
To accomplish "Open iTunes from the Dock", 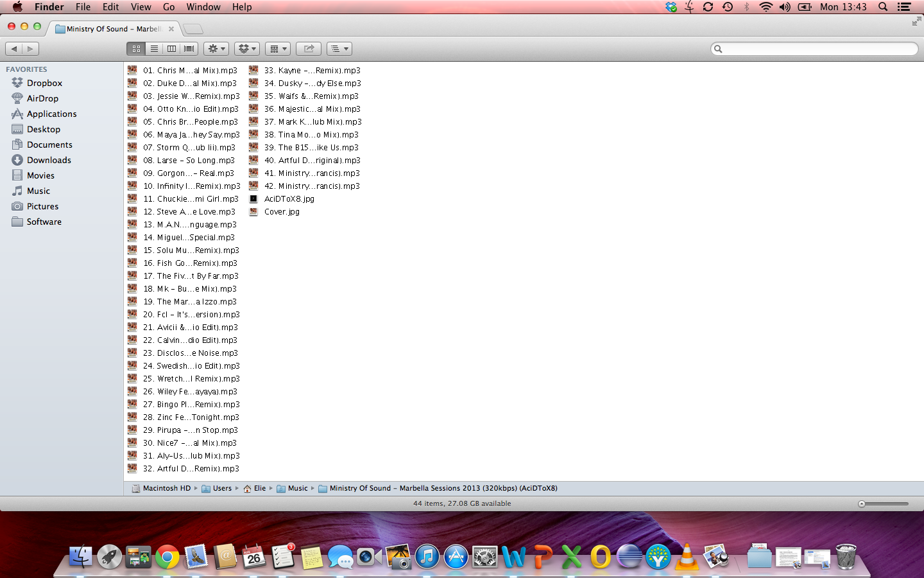I will 427,557.
